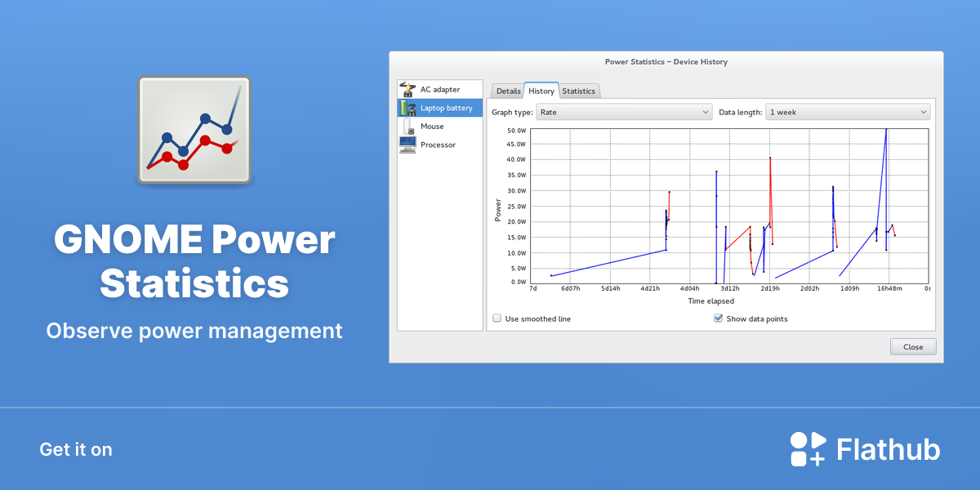Select AC adapter in the device list
This screenshot has height=490, width=980.
point(440,89)
